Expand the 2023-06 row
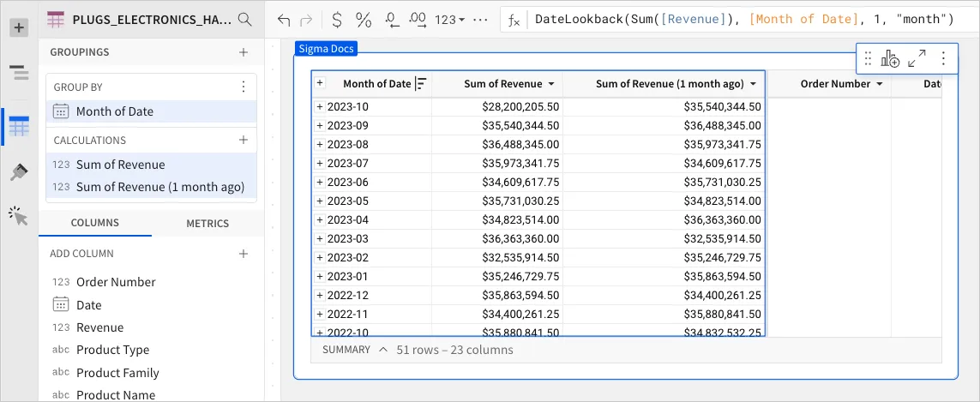Screen dimensions: 980x402 [x=319, y=182]
